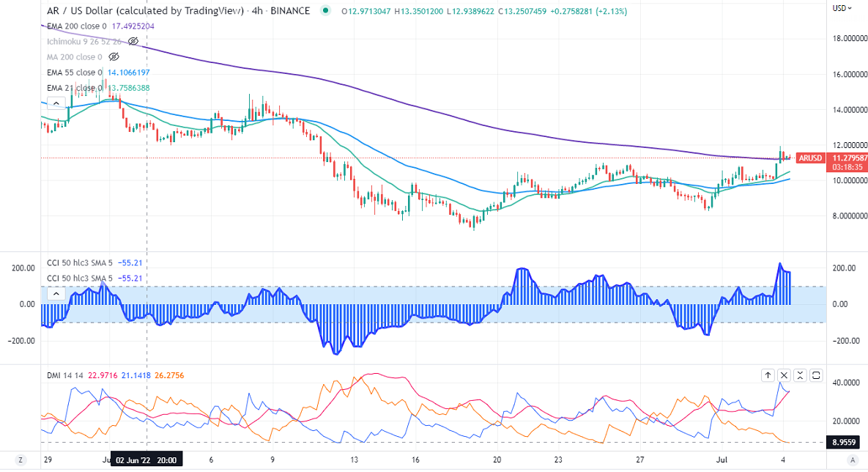Click the +0.2758281 (+2.13%) change value
This screenshot has width=868, height=472.
tap(588, 11)
